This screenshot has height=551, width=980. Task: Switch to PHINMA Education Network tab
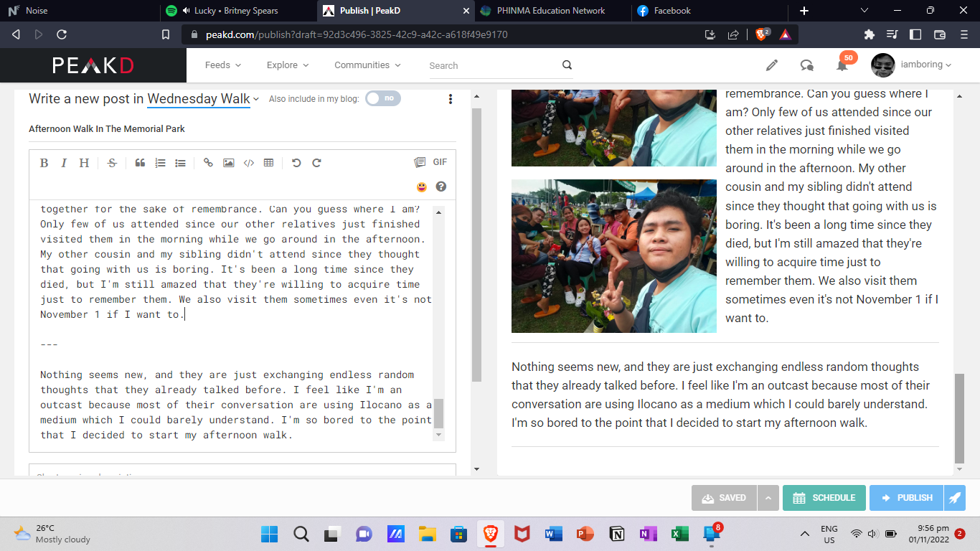552,11
